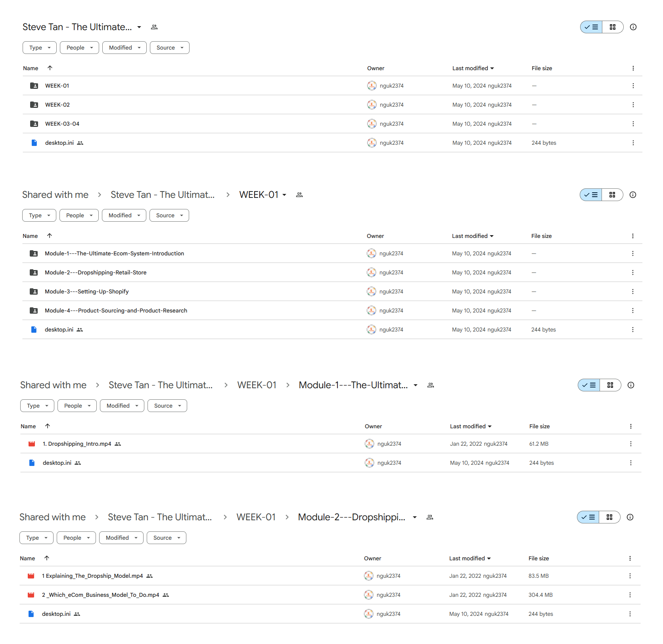Screen dimensions: 663x644
Task: Switch the Steve Tan folder to grid layout
Action: [x=613, y=27]
